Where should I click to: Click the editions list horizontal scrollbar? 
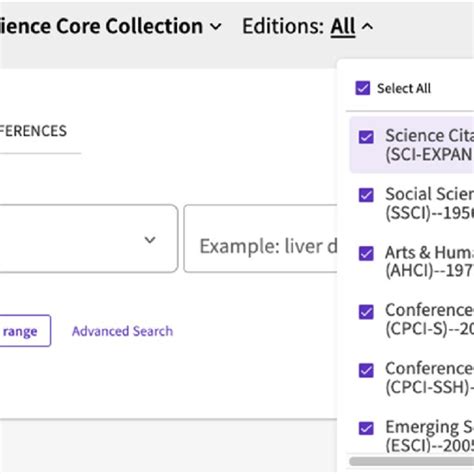coord(411,461)
